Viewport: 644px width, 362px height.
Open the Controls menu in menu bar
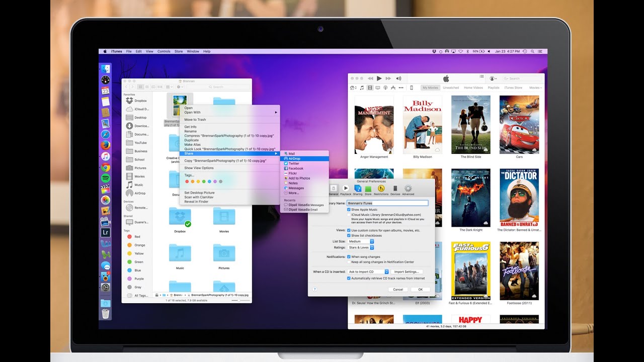164,51
